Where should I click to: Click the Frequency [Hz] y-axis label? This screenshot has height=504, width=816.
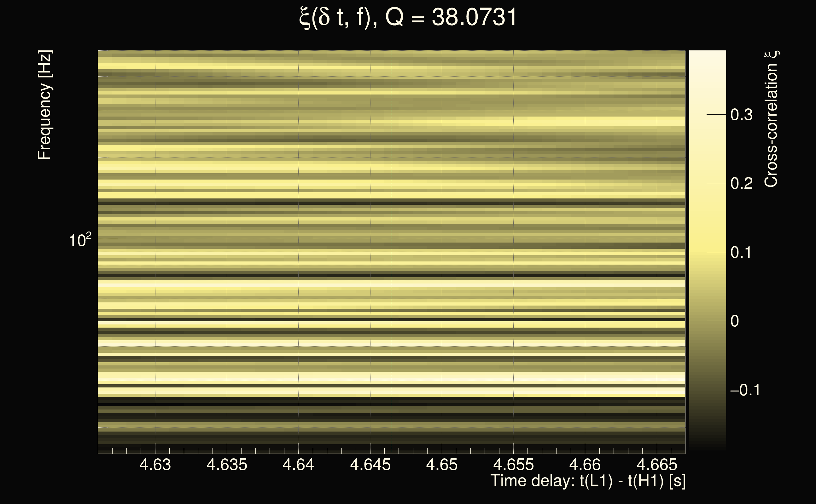44,105
